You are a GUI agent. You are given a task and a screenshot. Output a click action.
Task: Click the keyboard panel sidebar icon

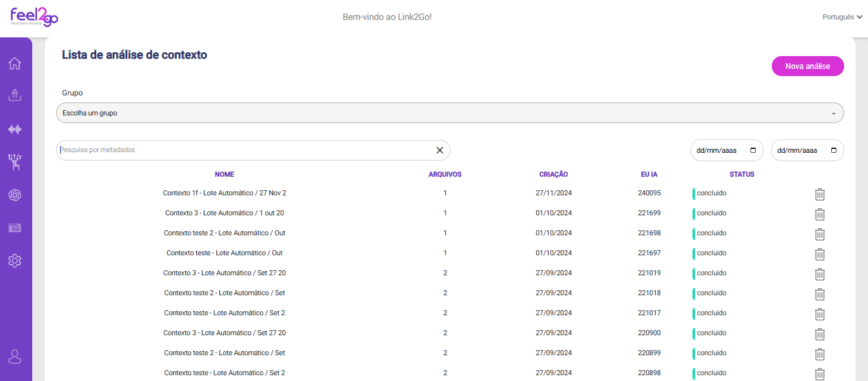tap(15, 228)
